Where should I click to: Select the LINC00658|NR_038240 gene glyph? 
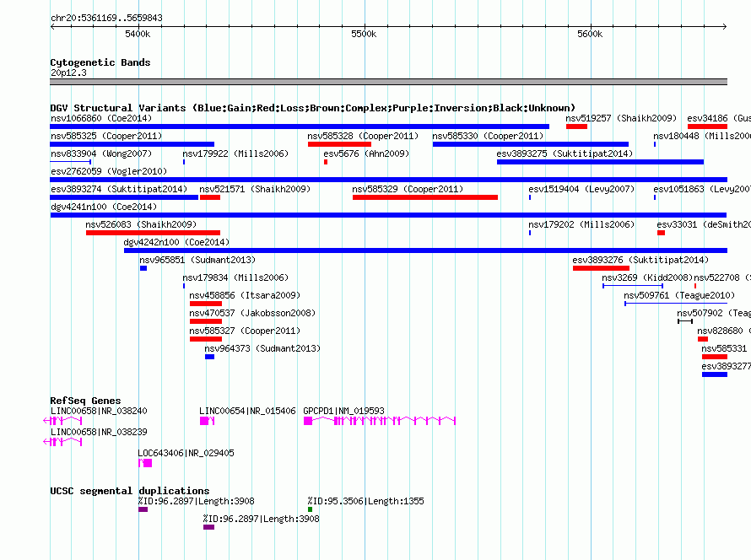[62, 421]
